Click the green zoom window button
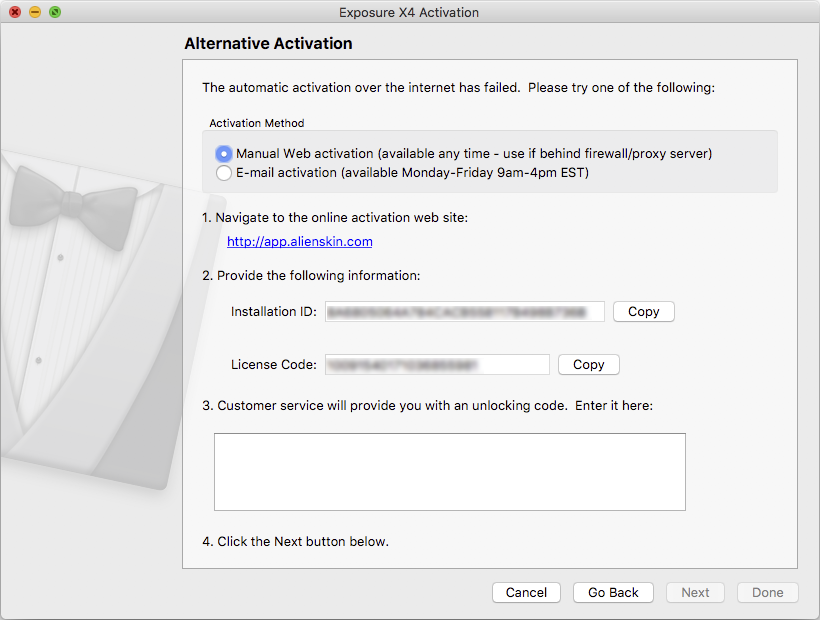Image resolution: width=820 pixels, height=620 pixels. 55,12
